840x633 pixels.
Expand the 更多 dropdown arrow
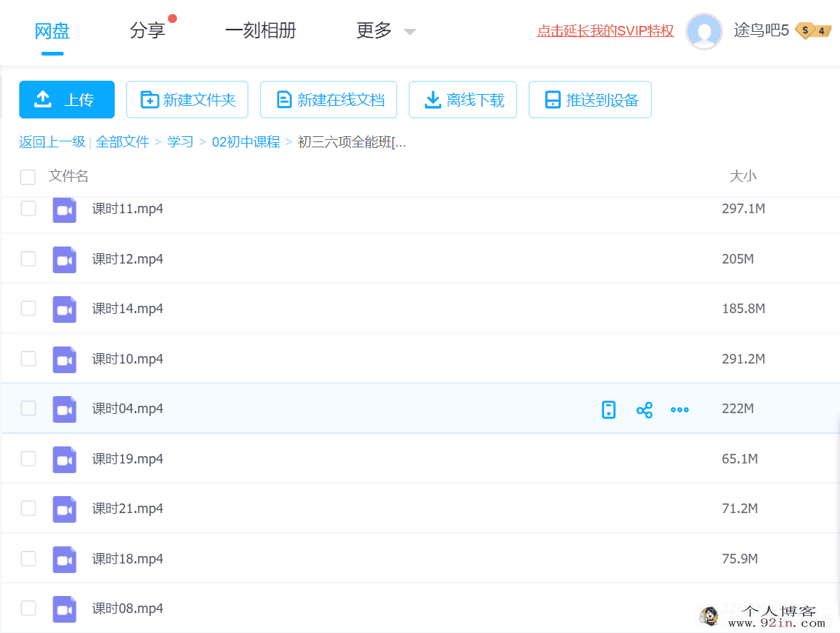(410, 32)
